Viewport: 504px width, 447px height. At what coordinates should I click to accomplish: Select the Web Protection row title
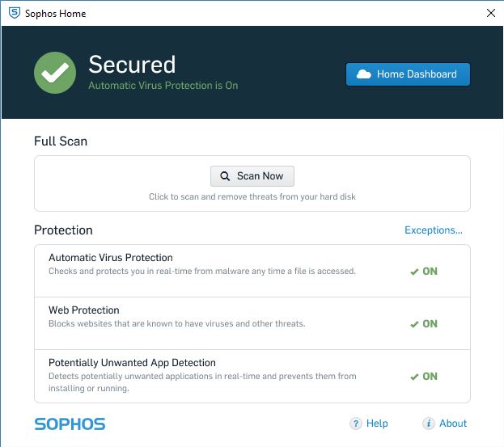84,310
